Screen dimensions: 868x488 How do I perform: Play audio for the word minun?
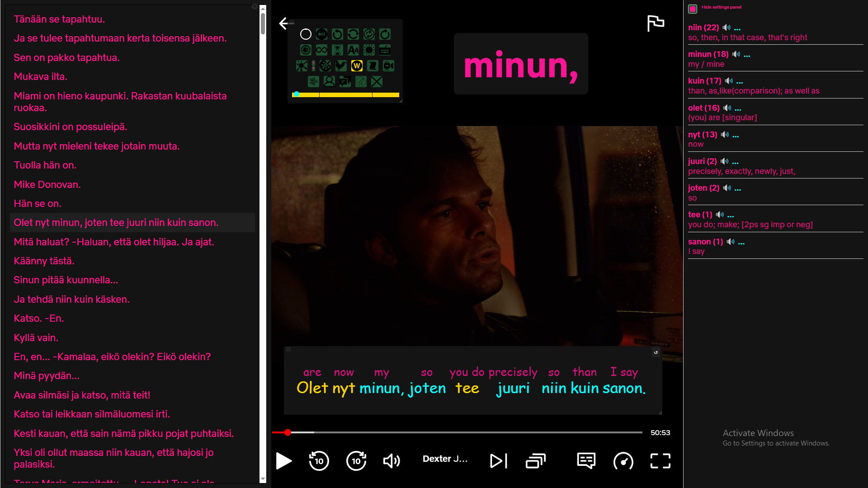click(736, 54)
